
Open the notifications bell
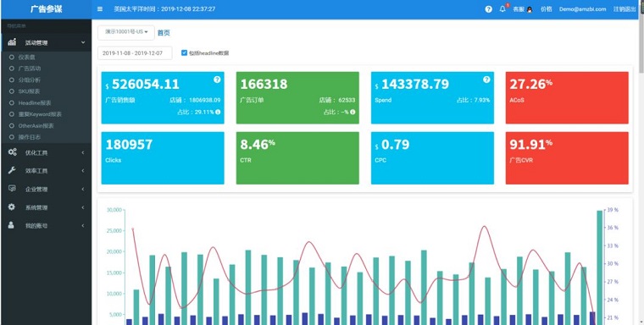tap(502, 9)
